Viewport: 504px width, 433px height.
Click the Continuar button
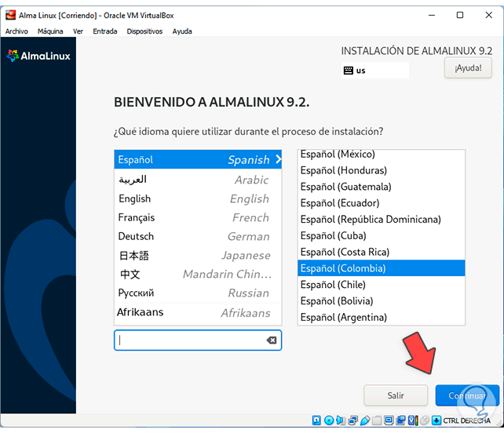(x=467, y=395)
